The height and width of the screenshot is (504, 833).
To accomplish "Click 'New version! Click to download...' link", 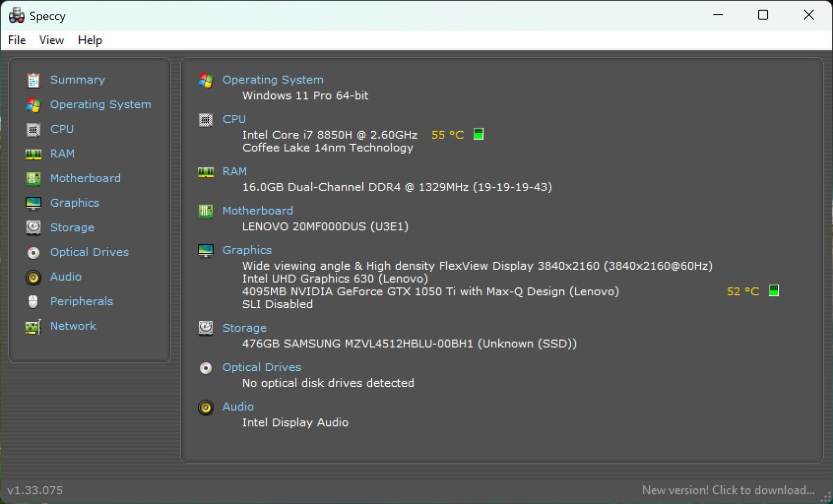I will pyautogui.click(x=728, y=490).
